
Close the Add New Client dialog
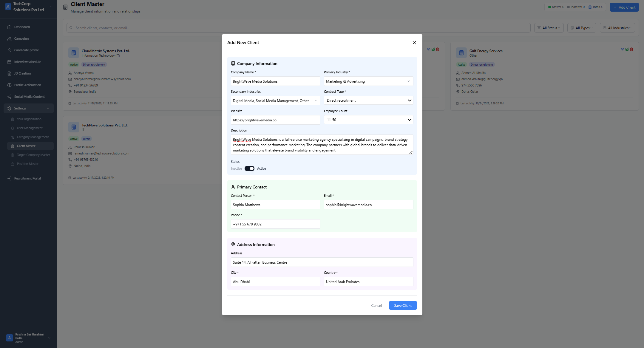click(x=414, y=43)
